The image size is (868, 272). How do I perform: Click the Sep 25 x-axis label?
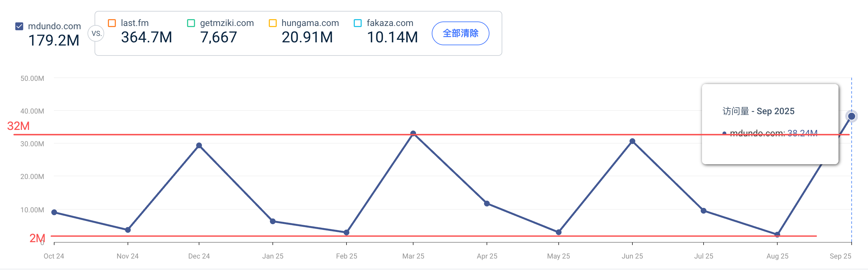[x=840, y=256]
